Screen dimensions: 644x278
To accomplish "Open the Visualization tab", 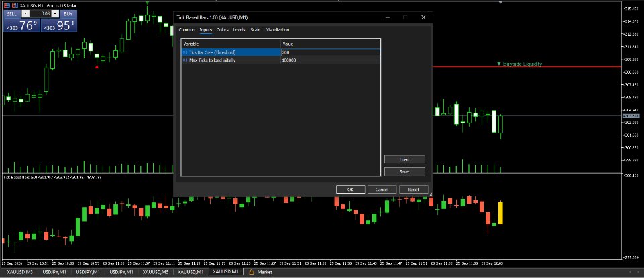I will click(x=278, y=30).
